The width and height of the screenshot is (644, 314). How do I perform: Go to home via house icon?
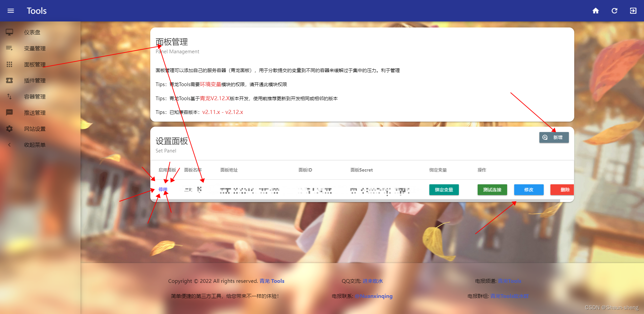pyautogui.click(x=596, y=11)
